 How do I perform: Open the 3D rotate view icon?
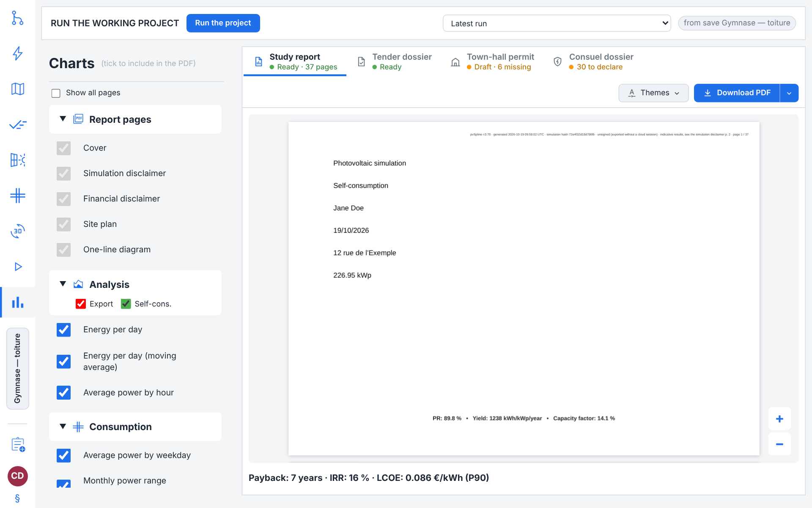[x=17, y=231]
